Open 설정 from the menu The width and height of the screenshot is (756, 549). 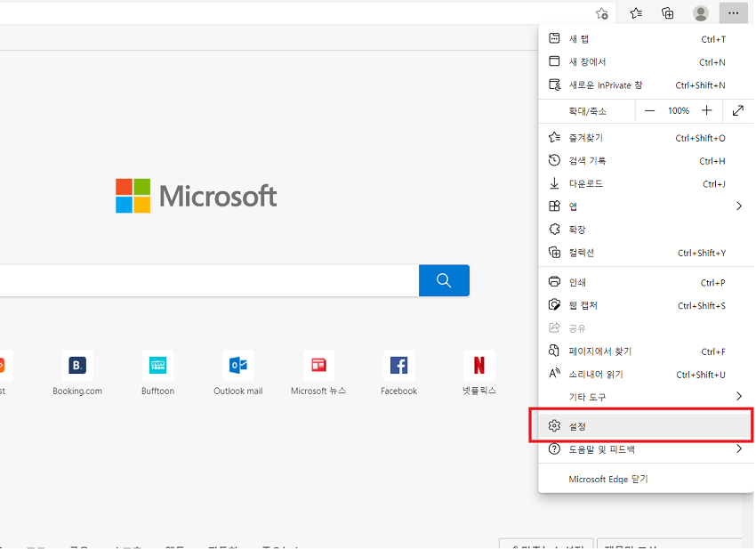[646, 426]
